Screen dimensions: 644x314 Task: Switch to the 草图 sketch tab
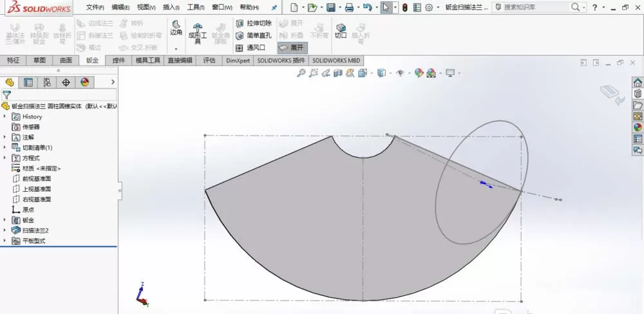[x=39, y=60]
